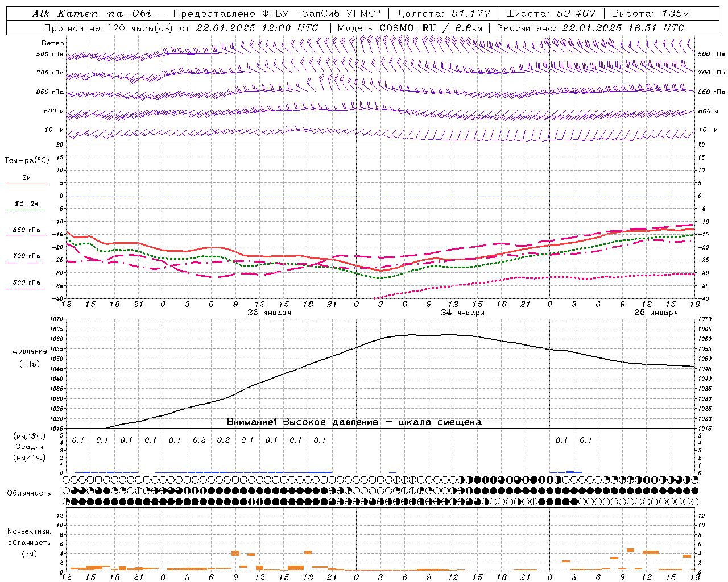Select the latitude value 'Широта: 53.467'
This screenshot has height=582, width=728.
tap(551, 14)
